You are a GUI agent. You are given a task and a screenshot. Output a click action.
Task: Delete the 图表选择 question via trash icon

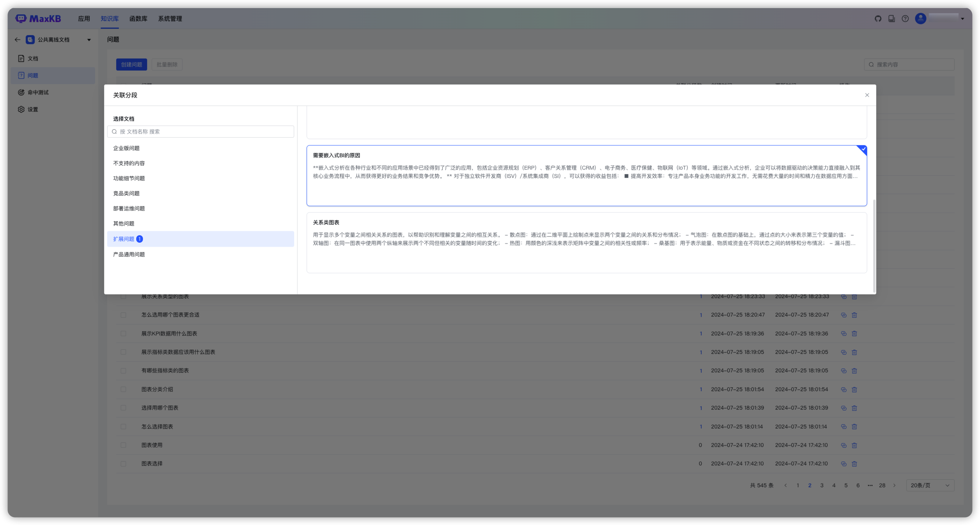[854, 464]
